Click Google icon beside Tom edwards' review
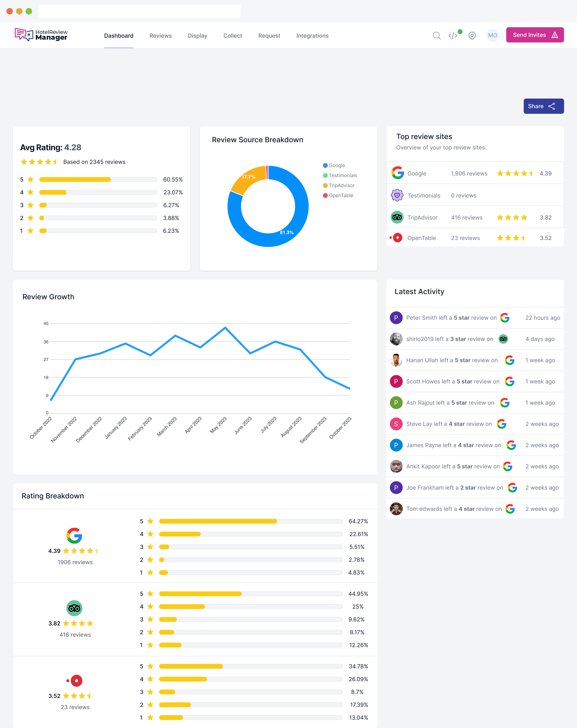The image size is (577, 728). point(510,509)
